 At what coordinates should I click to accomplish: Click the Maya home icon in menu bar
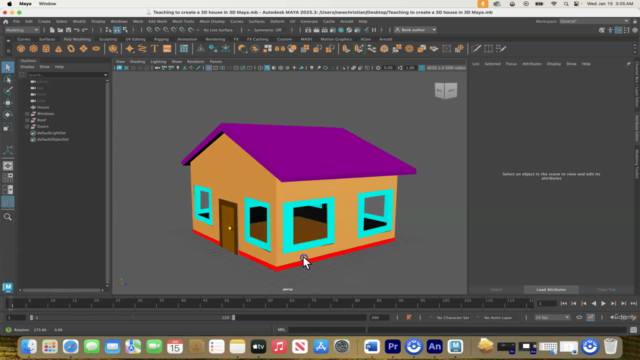tap(6, 21)
